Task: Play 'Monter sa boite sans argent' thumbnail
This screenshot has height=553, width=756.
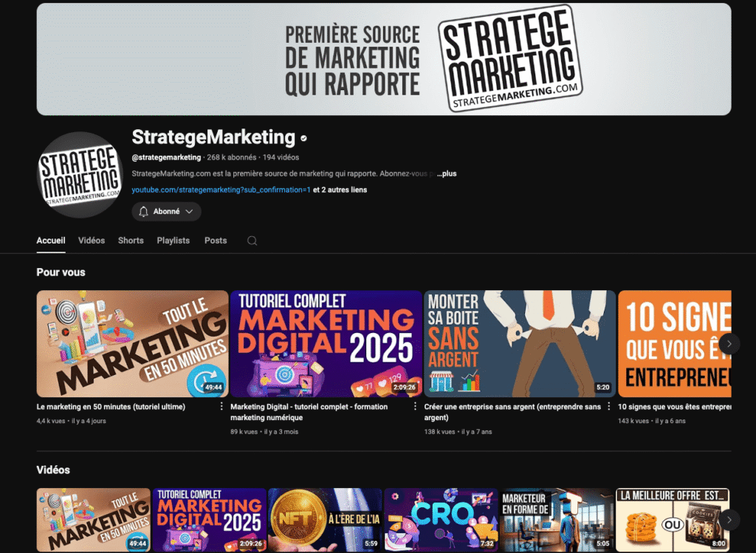Action: click(519, 344)
